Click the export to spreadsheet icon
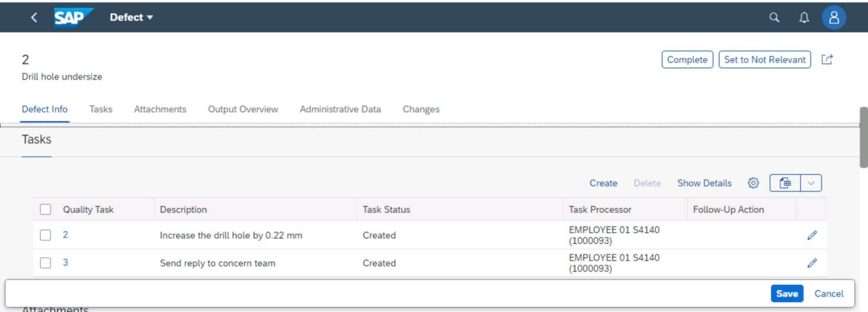Image resolution: width=868 pixels, height=312 pixels. (x=785, y=183)
